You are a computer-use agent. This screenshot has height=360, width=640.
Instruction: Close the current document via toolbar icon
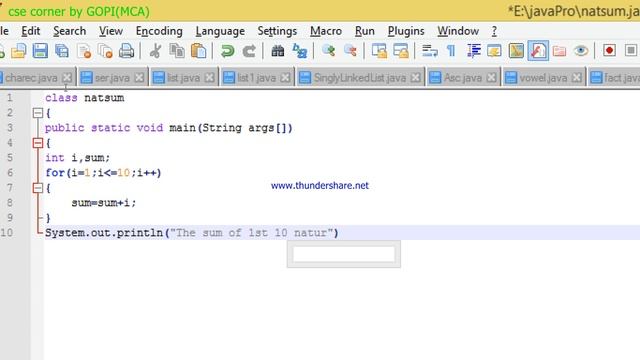(84, 51)
